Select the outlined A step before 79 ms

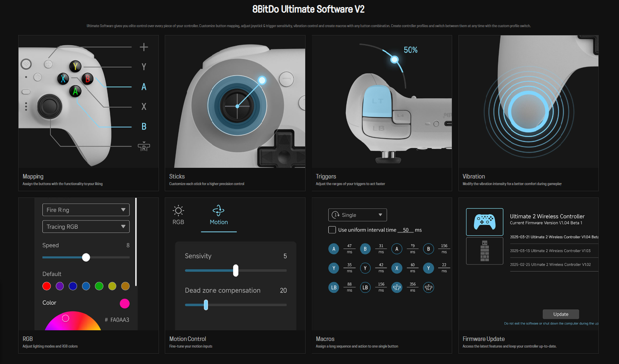(x=397, y=249)
